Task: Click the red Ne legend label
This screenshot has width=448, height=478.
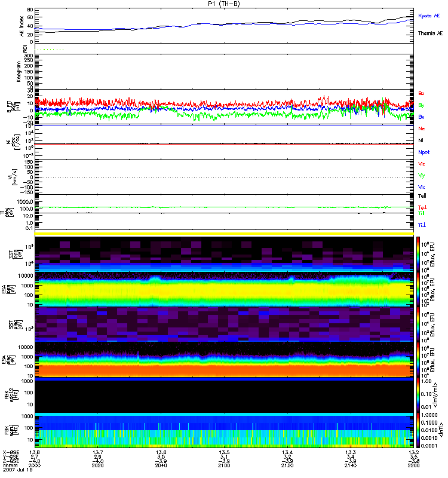Action: (x=421, y=128)
